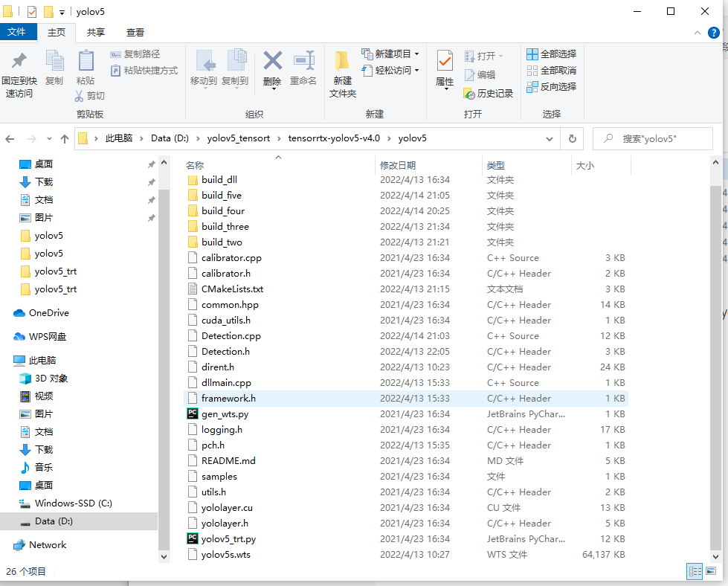Open the Move to (移动到) menu
The width and height of the screenshot is (728, 586).
tap(204, 68)
